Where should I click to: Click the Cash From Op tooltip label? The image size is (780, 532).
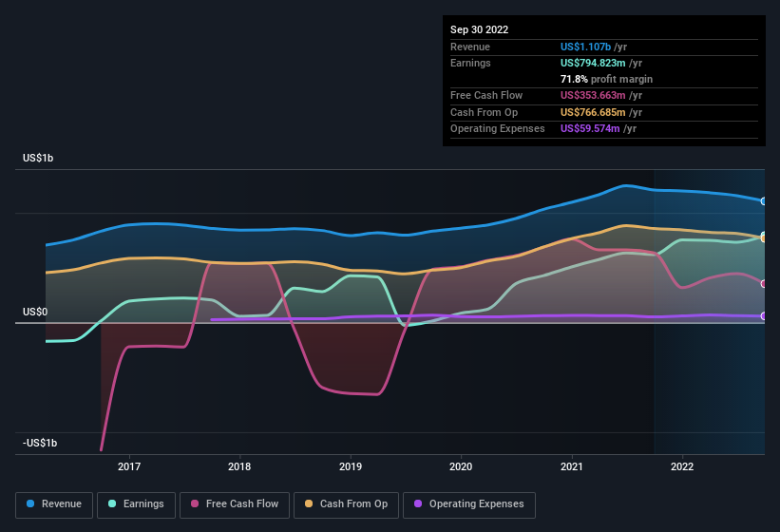484,112
